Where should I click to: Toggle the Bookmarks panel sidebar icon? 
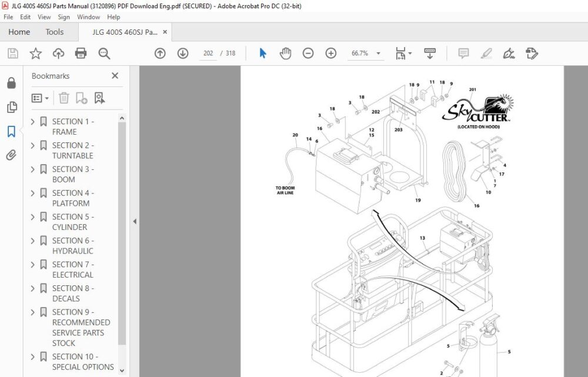(11, 131)
